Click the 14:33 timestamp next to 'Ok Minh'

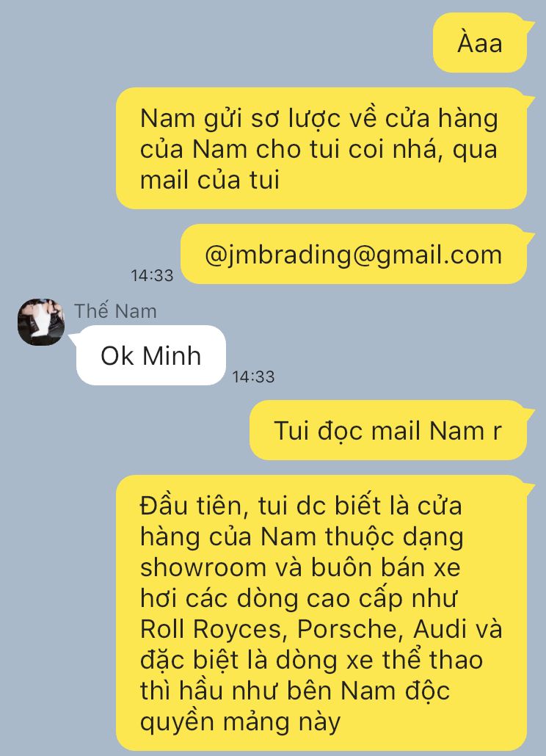pyautogui.click(x=253, y=377)
